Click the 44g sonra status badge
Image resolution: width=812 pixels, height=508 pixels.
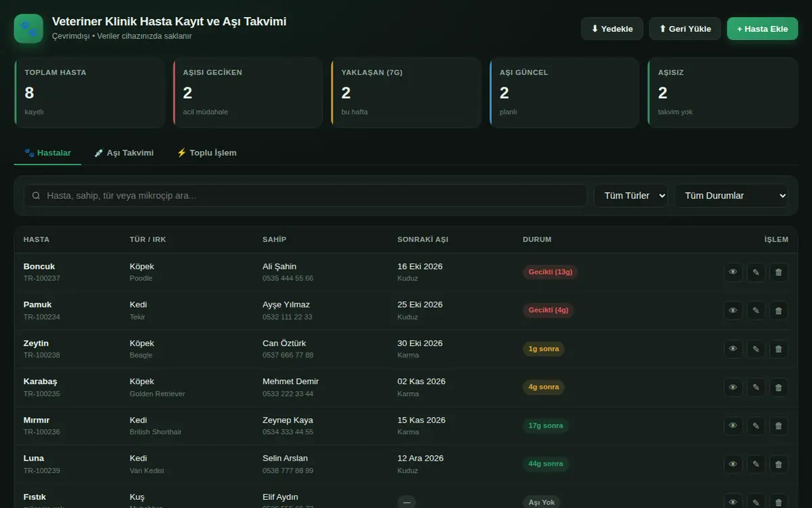(x=545, y=464)
